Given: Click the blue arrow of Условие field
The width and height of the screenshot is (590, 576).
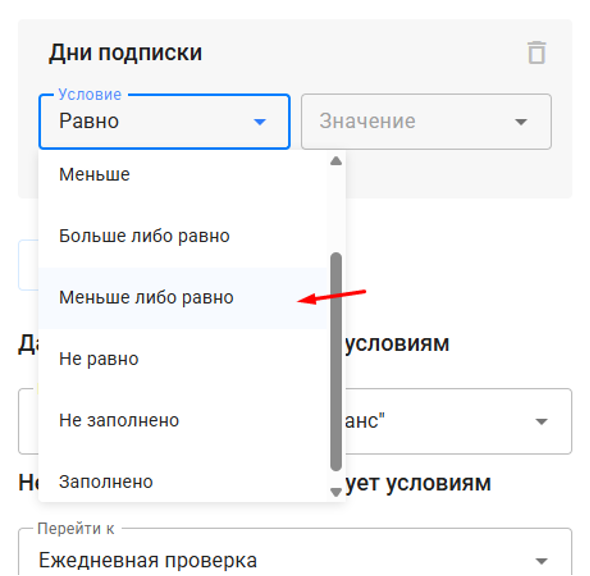Looking at the screenshot, I should coord(260,122).
